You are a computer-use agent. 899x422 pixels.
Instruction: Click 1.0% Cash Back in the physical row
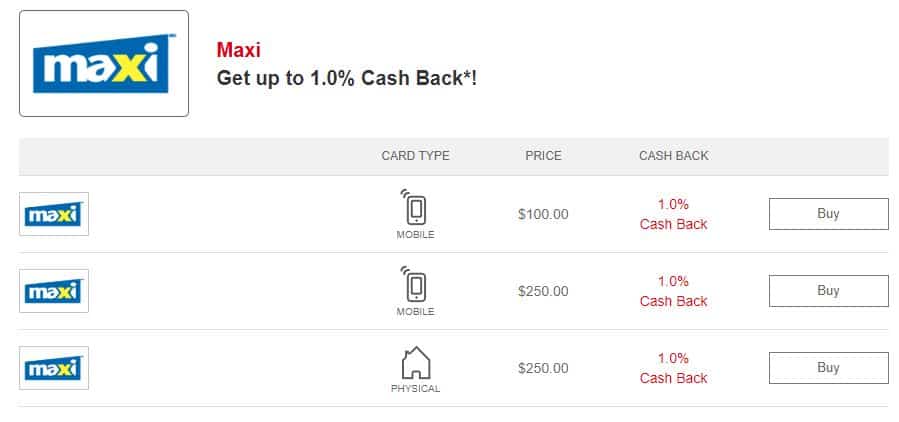(x=673, y=368)
